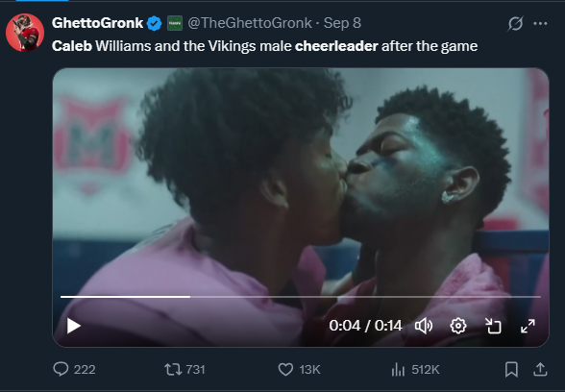565x392 pixels.
Task: Reply to the tweet
Action: 61,369
